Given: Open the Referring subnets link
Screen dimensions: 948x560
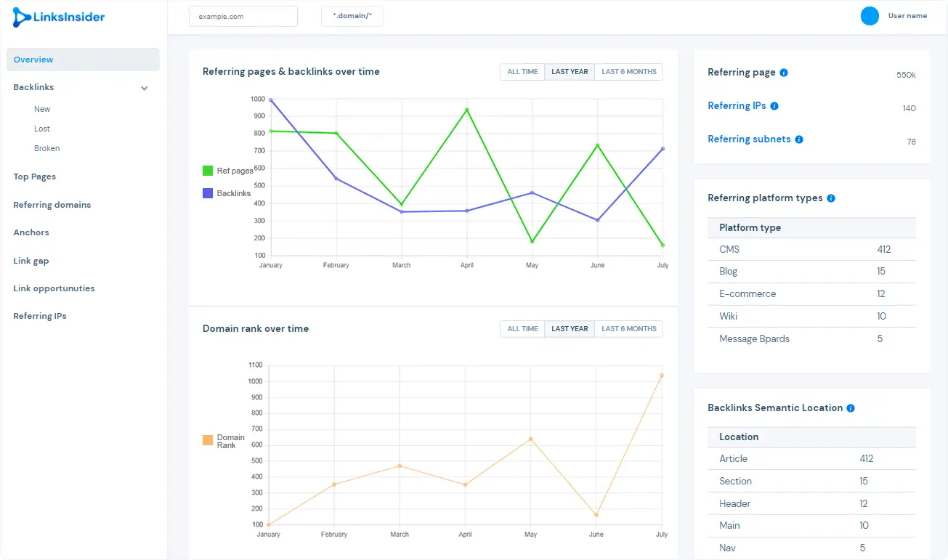Looking at the screenshot, I should point(749,139).
